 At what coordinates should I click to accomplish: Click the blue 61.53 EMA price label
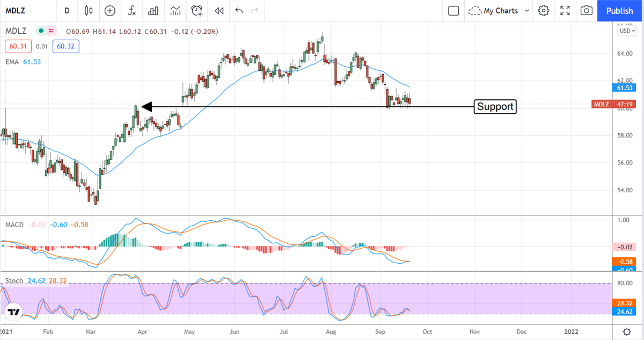click(624, 87)
